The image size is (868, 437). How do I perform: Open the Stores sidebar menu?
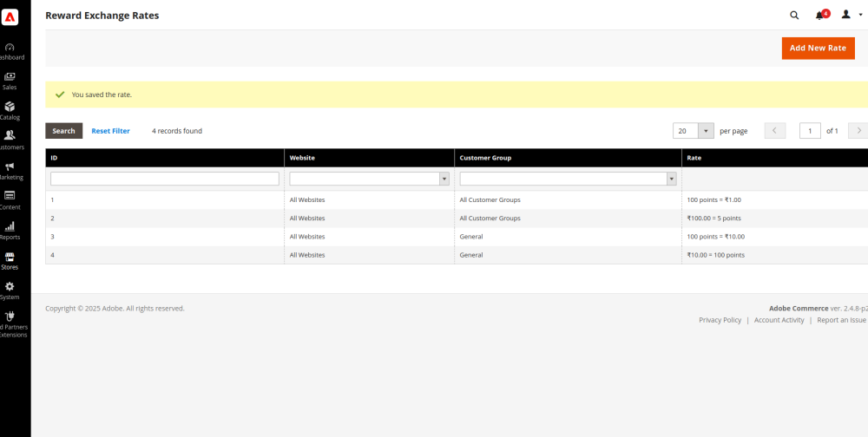(10, 258)
